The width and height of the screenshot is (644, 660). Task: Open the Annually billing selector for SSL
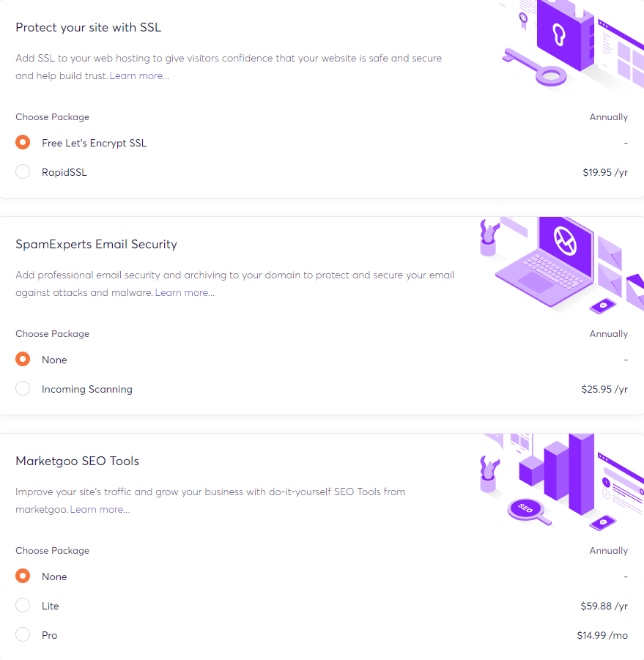[609, 116]
